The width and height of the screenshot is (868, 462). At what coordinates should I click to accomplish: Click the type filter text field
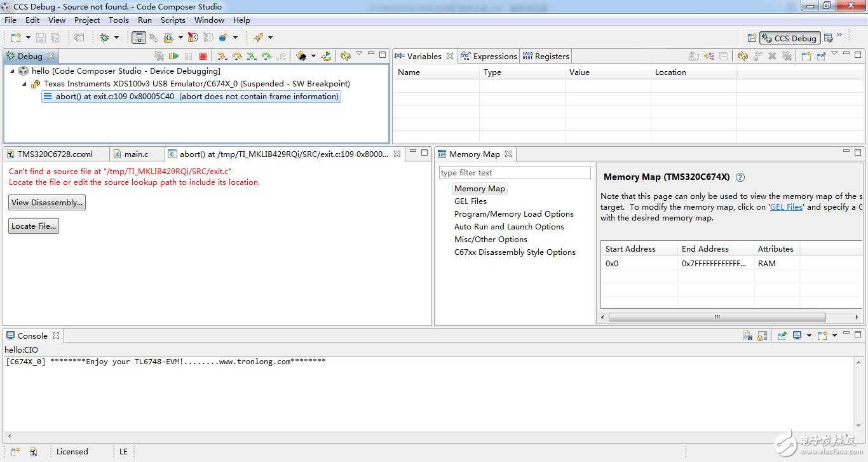515,173
